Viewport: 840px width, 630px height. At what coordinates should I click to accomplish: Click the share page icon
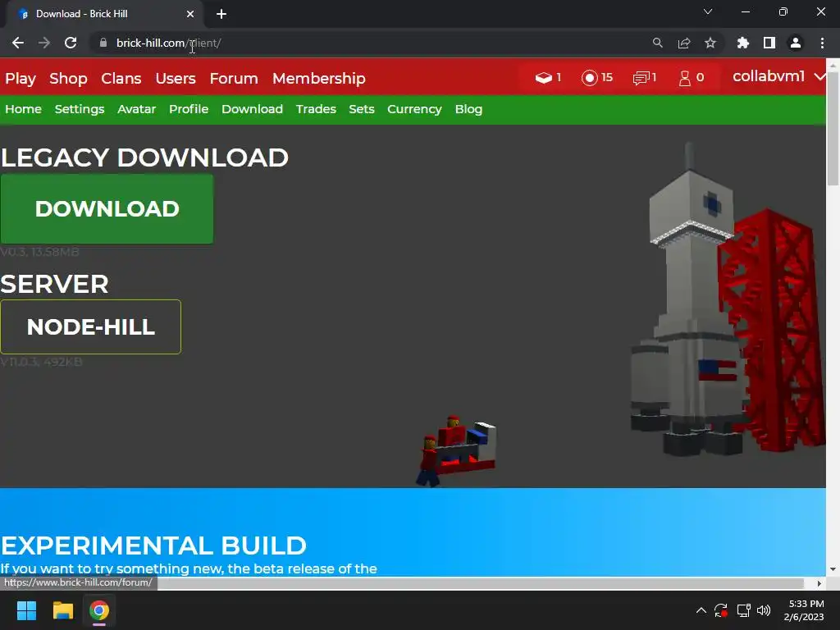coord(683,43)
